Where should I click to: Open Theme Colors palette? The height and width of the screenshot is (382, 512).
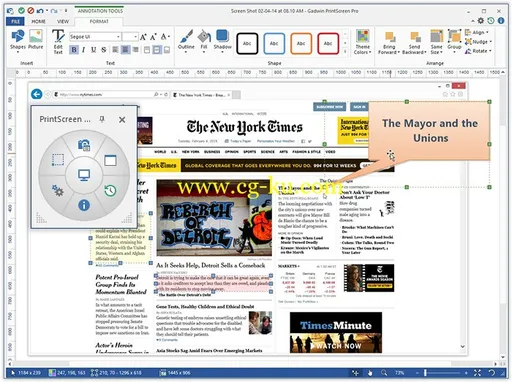point(362,42)
